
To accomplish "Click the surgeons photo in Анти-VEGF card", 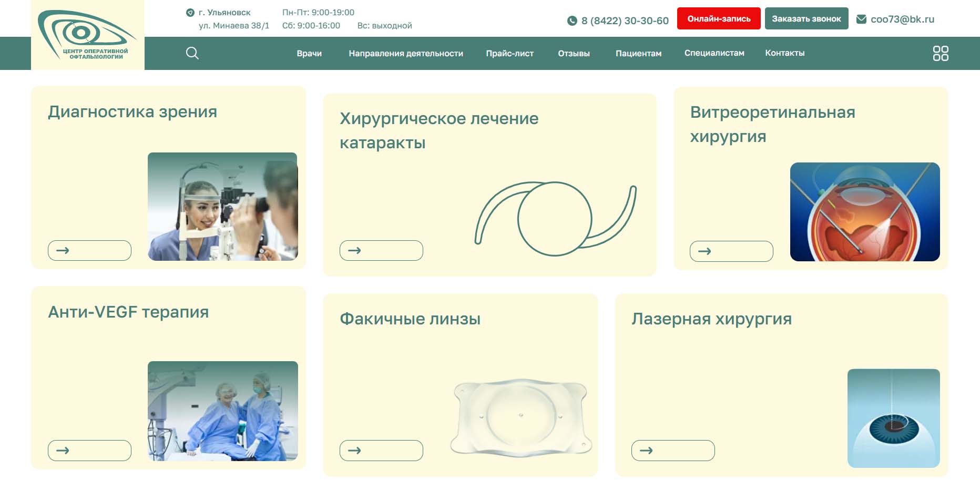I will click(x=223, y=411).
